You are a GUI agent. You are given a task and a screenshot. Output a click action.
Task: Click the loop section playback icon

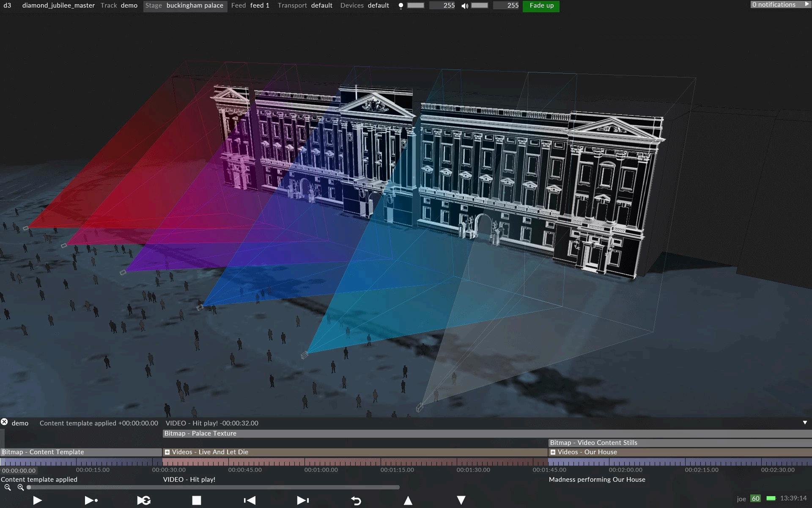[x=144, y=500]
